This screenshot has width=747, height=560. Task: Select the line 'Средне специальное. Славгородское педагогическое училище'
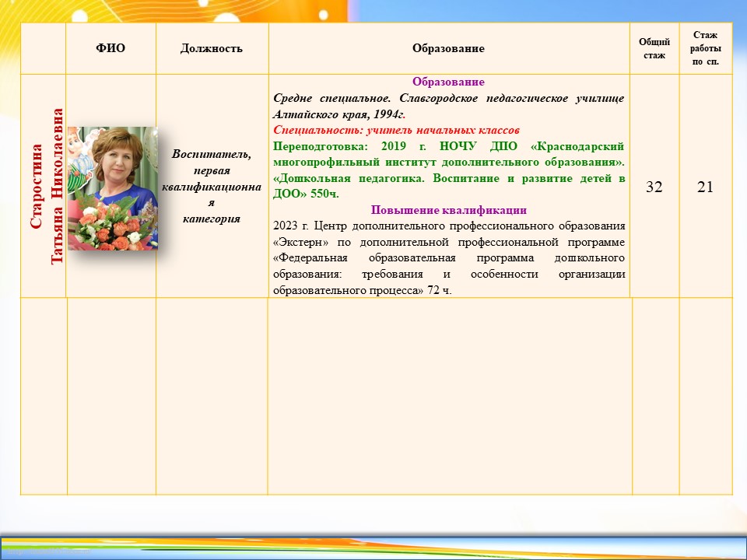pos(448,98)
